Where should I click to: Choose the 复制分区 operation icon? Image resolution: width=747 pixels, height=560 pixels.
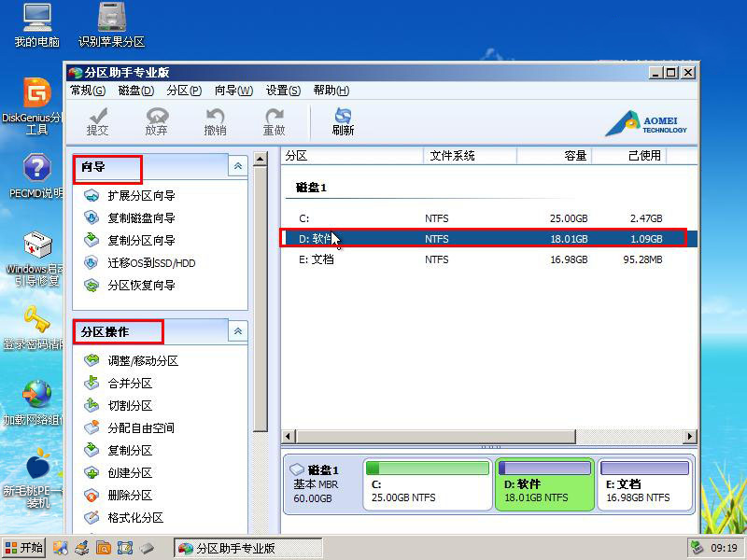point(92,450)
